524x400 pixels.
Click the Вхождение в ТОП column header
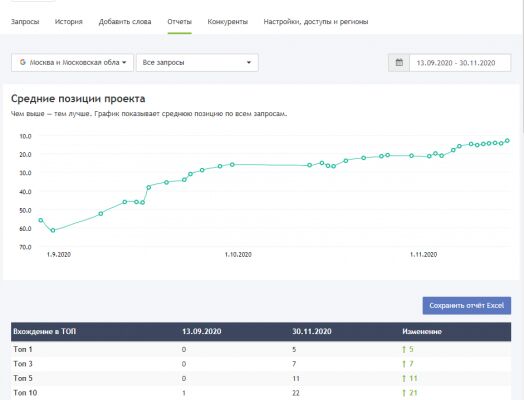(44, 331)
